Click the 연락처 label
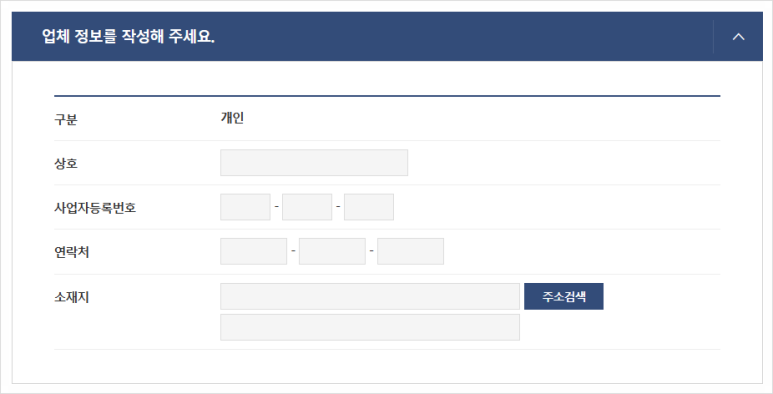The width and height of the screenshot is (773, 394). 71,252
